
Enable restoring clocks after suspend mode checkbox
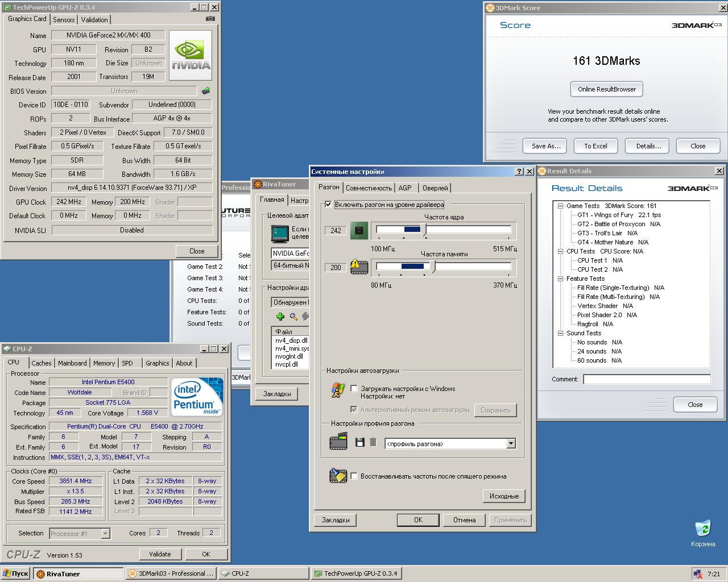pos(354,476)
